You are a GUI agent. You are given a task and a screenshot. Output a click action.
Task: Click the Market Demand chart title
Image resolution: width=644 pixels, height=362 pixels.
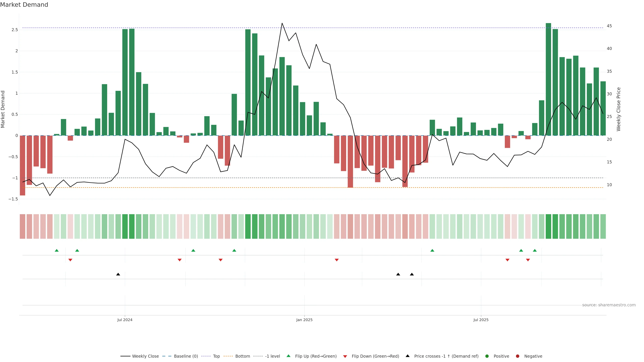(x=24, y=5)
